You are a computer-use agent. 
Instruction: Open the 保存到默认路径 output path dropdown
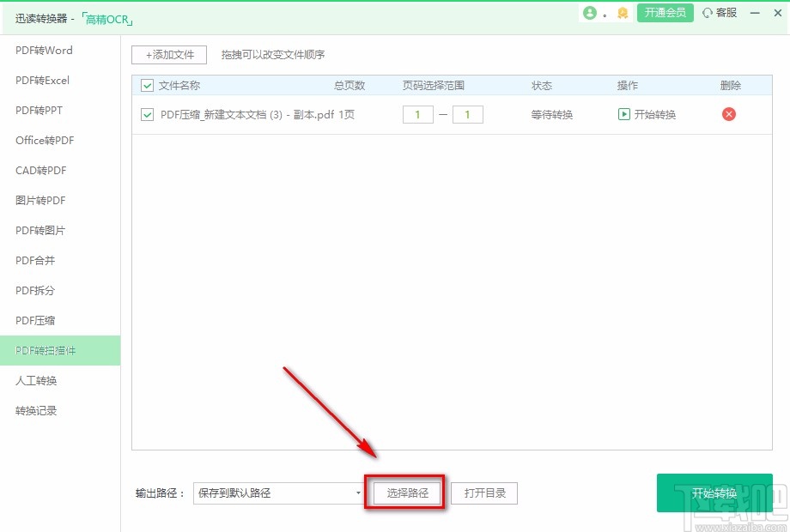coord(276,493)
